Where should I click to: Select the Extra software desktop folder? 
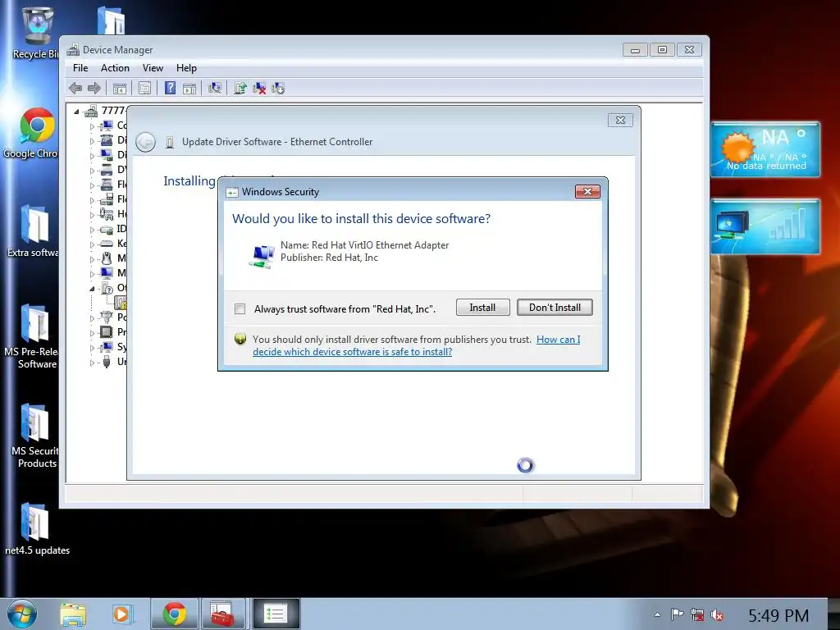34,231
